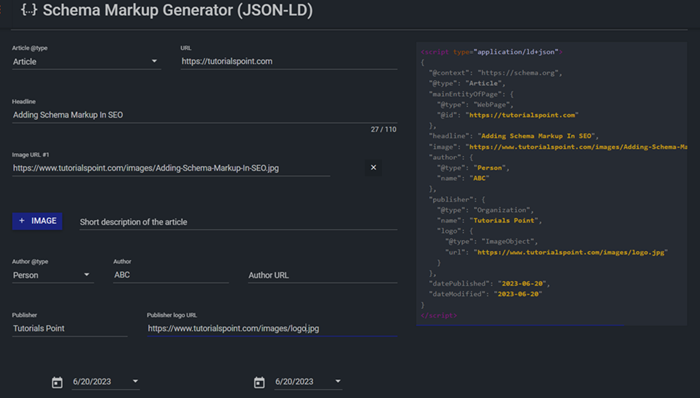Click the "name": "ABC" code line
Viewport: 700px width, 398px height.
coord(463,178)
